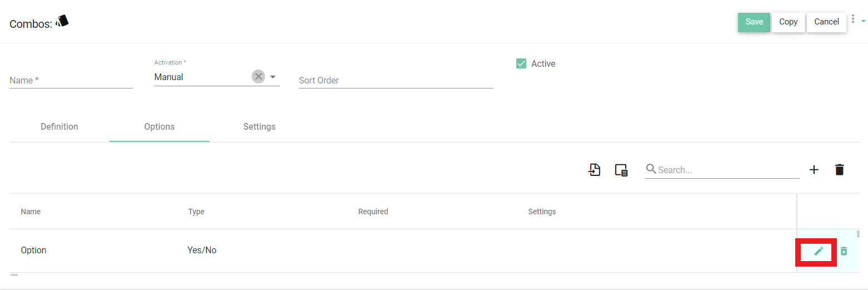Open the column display settings icon
This screenshot has height=290, width=868.
(621, 170)
